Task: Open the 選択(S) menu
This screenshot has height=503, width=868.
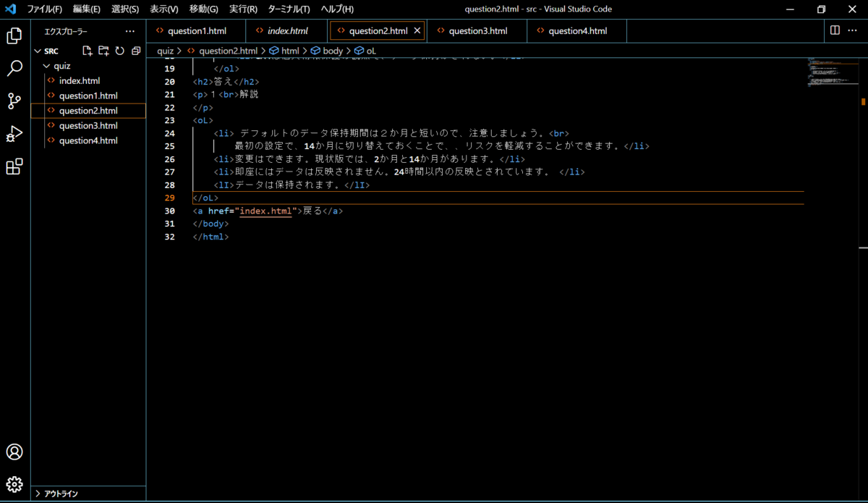Action: [x=125, y=9]
